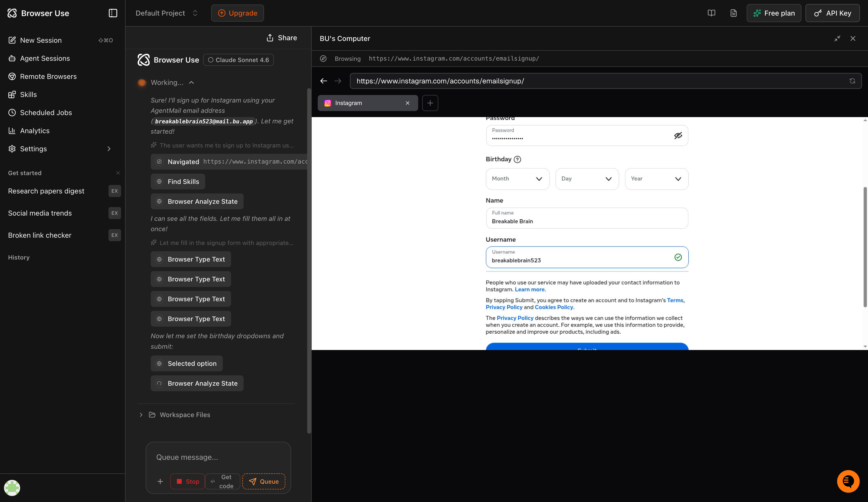Open the Year birthday dropdown
Image resolution: width=868 pixels, height=502 pixels.
point(656,179)
